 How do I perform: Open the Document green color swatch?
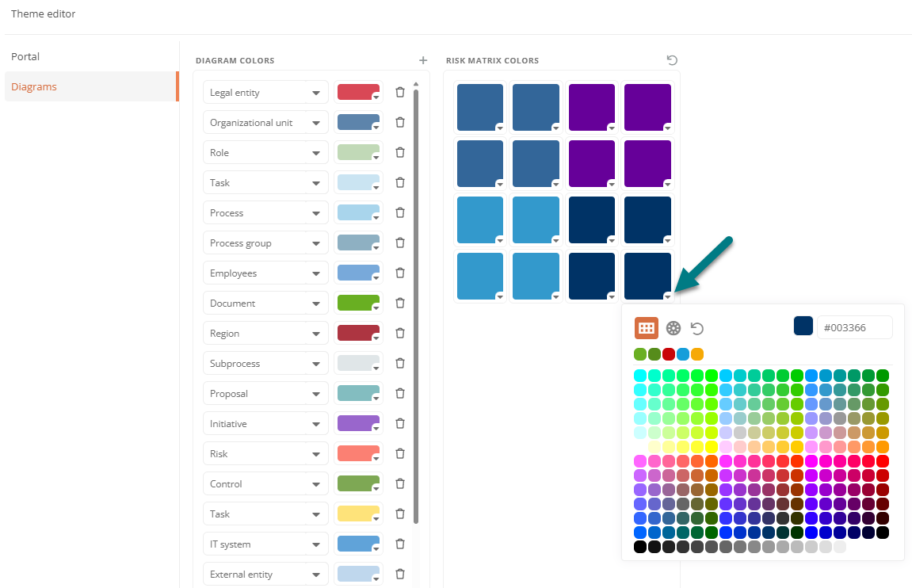pyautogui.click(x=358, y=303)
